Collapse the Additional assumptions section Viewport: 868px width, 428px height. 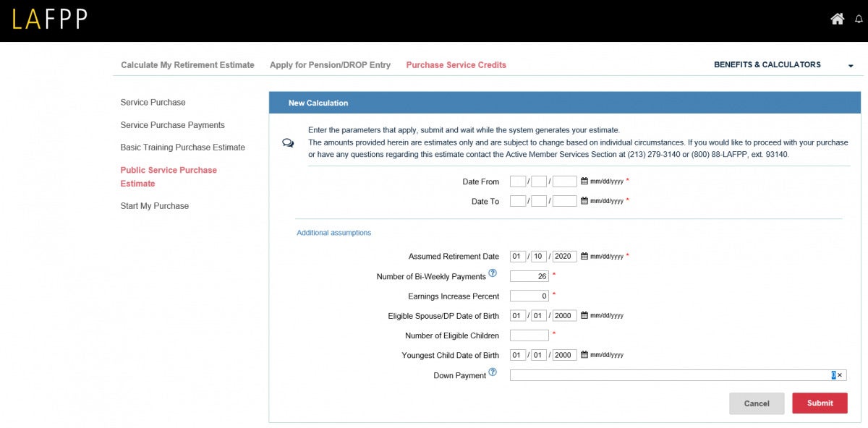coord(333,233)
